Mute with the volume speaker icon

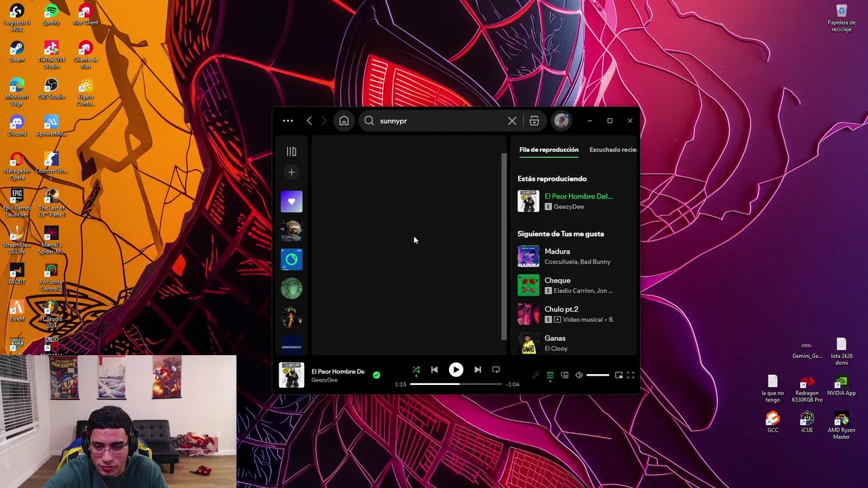point(579,375)
